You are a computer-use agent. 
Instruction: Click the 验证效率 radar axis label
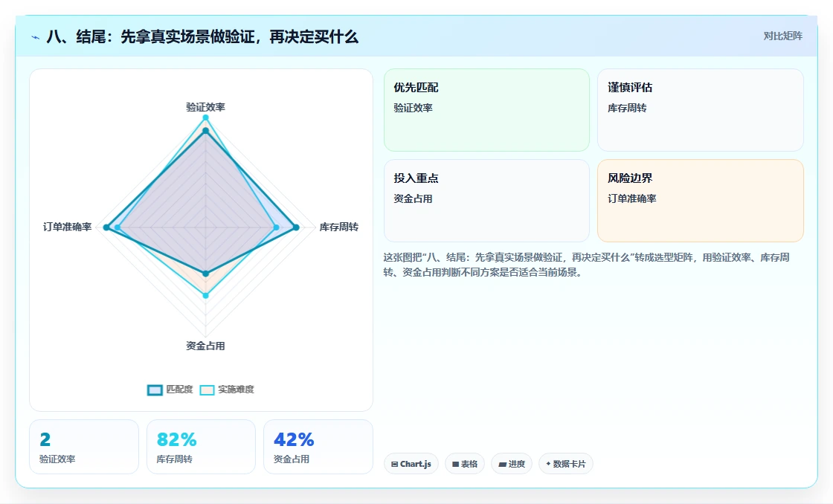205,107
